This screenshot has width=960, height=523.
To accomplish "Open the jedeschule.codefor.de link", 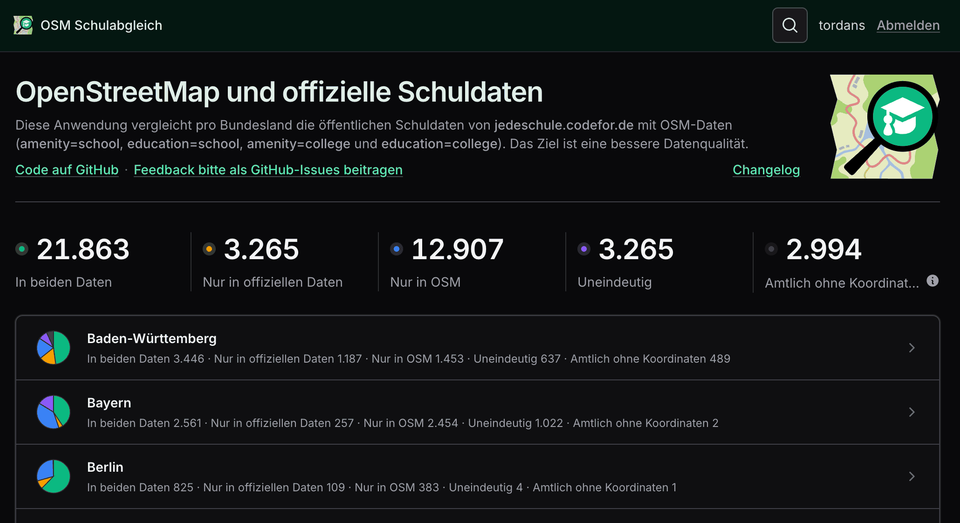I will click(x=564, y=125).
